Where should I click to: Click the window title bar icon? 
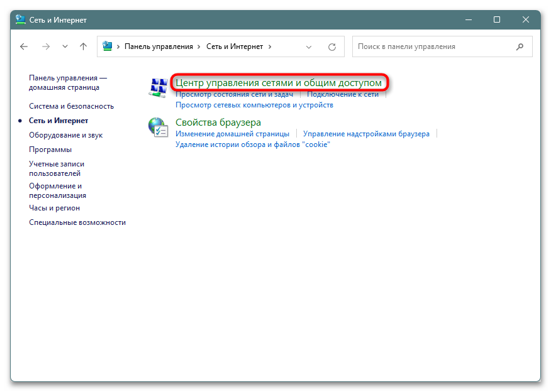[21, 19]
